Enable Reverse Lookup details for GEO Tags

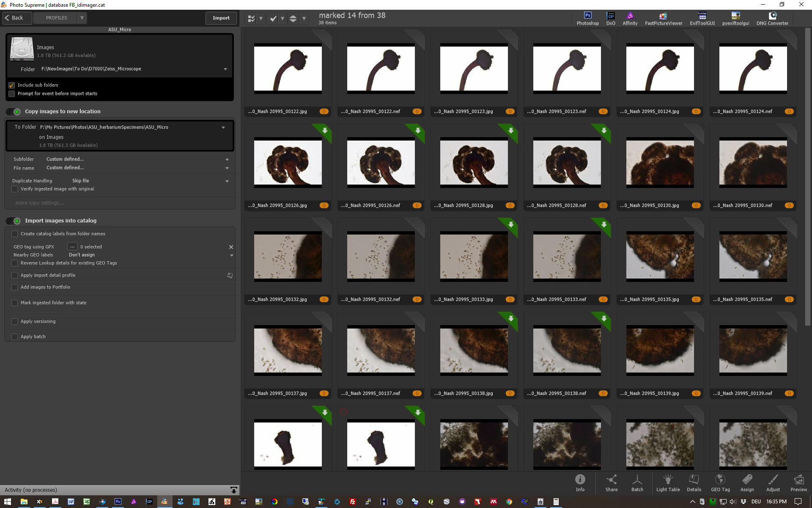[14, 263]
